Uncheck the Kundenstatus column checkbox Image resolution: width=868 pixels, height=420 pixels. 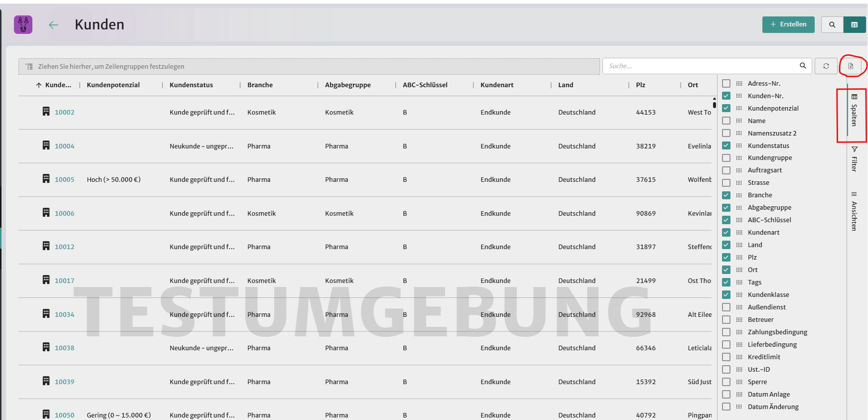point(726,145)
